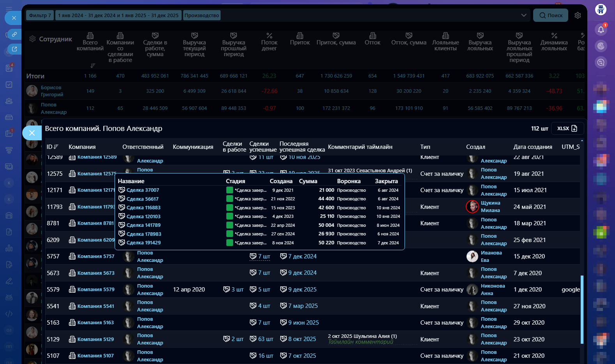The height and width of the screenshot is (364, 615).
Task: Open report in new window icon
Action: click(x=14, y=49)
